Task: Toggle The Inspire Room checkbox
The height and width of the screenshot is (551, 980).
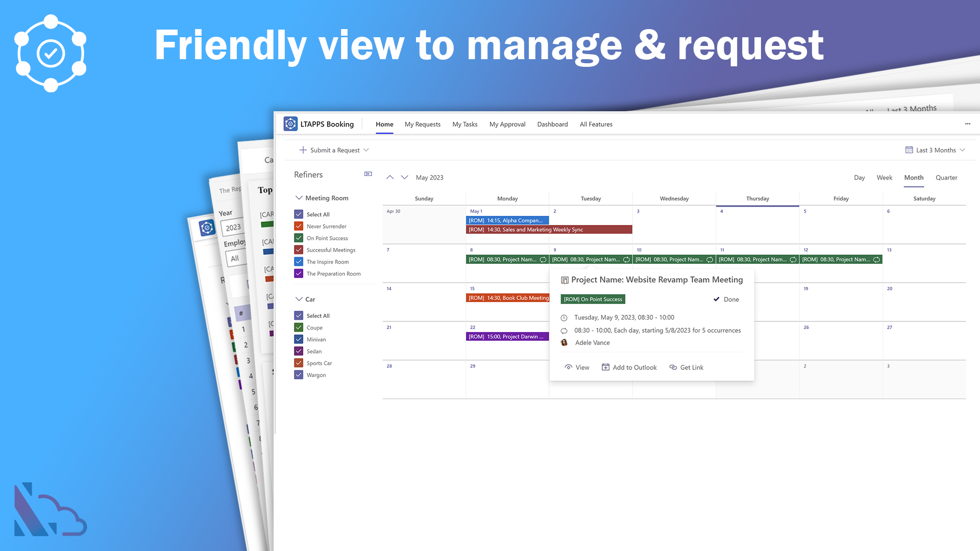Action: (x=299, y=262)
